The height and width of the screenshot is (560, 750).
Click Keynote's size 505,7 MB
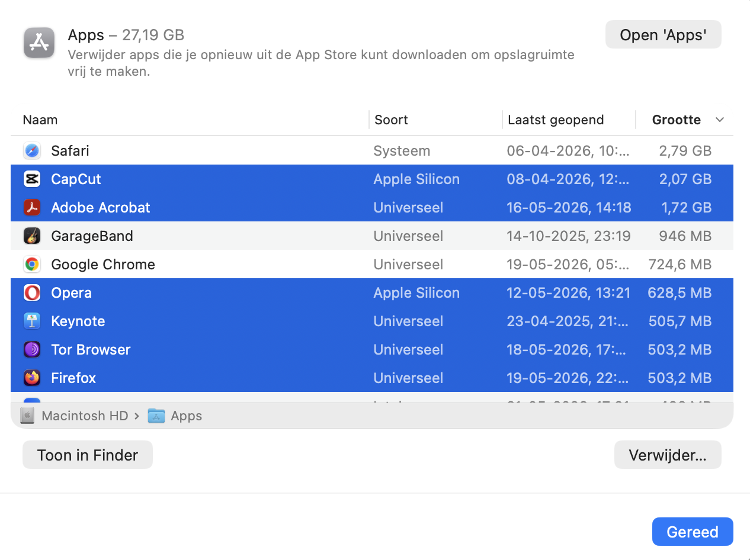coord(680,321)
